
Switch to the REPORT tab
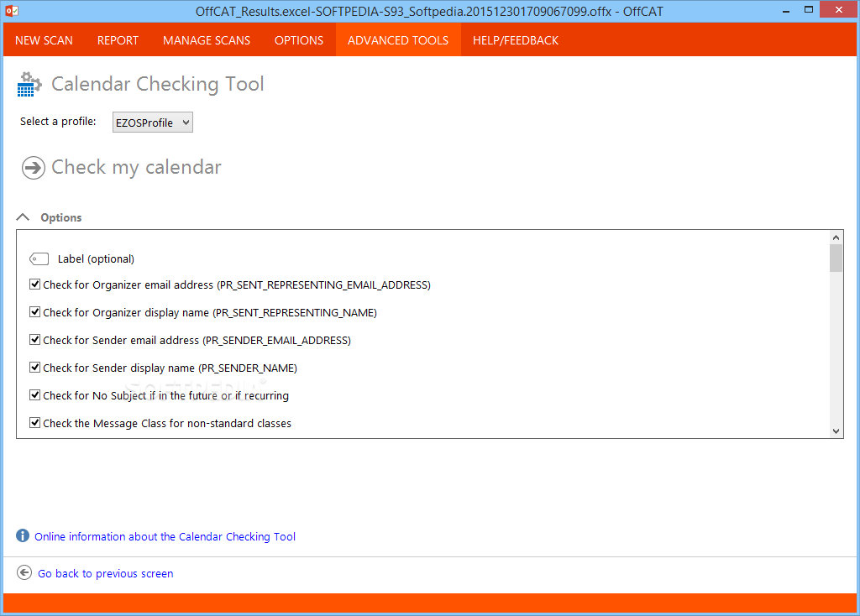(x=118, y=40)
